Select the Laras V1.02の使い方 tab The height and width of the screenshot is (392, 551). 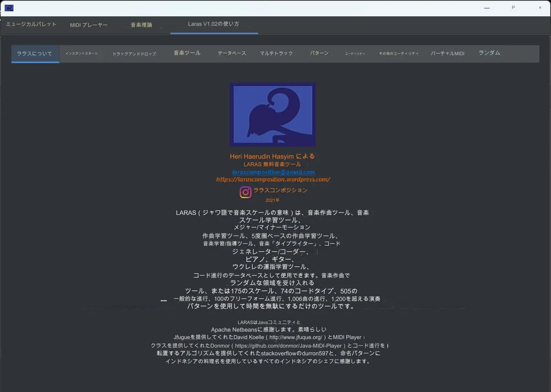point(214,24)
